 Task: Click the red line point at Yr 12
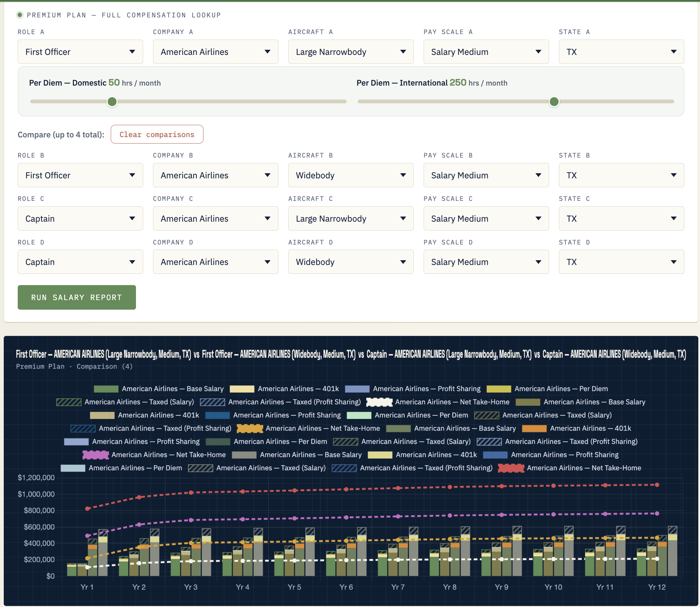tap(657, 485)
